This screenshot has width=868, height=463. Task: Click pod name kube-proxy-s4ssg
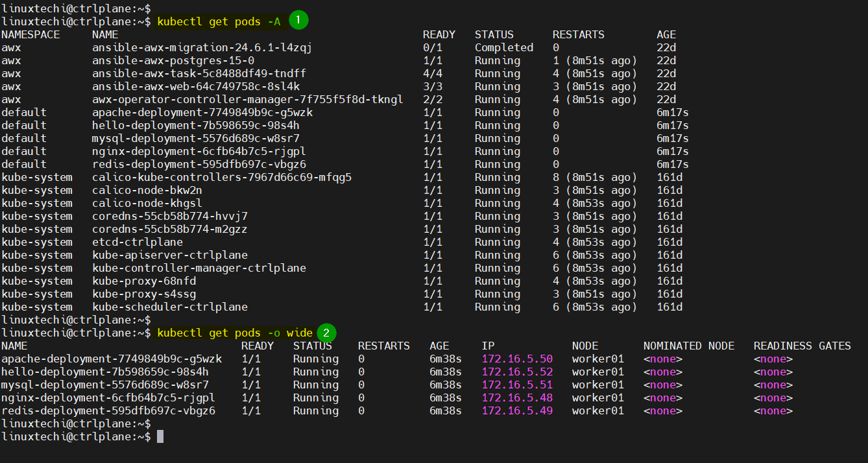point(144,294)
